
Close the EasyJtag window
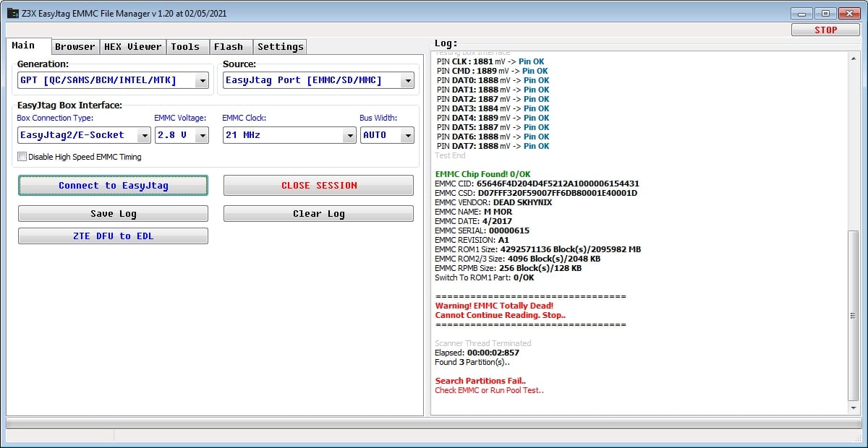(x=849, y=13)
